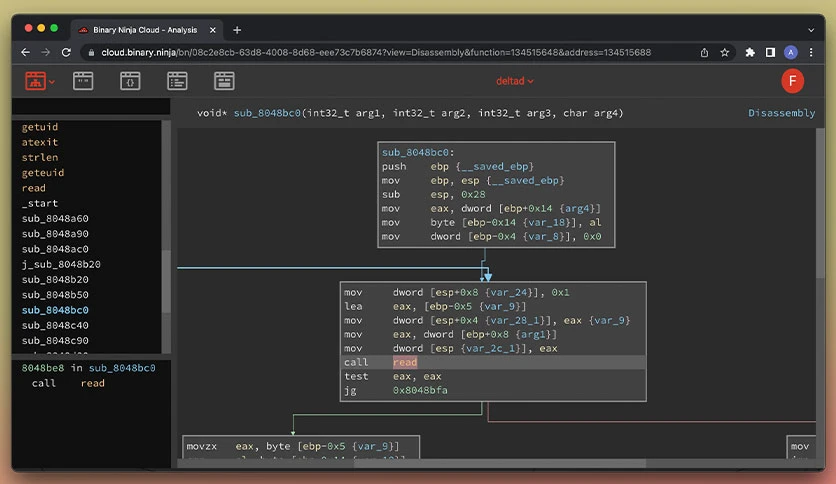Click the 'lea eax, [ebp-0x5 {var_9}]' line

(435, 306)
